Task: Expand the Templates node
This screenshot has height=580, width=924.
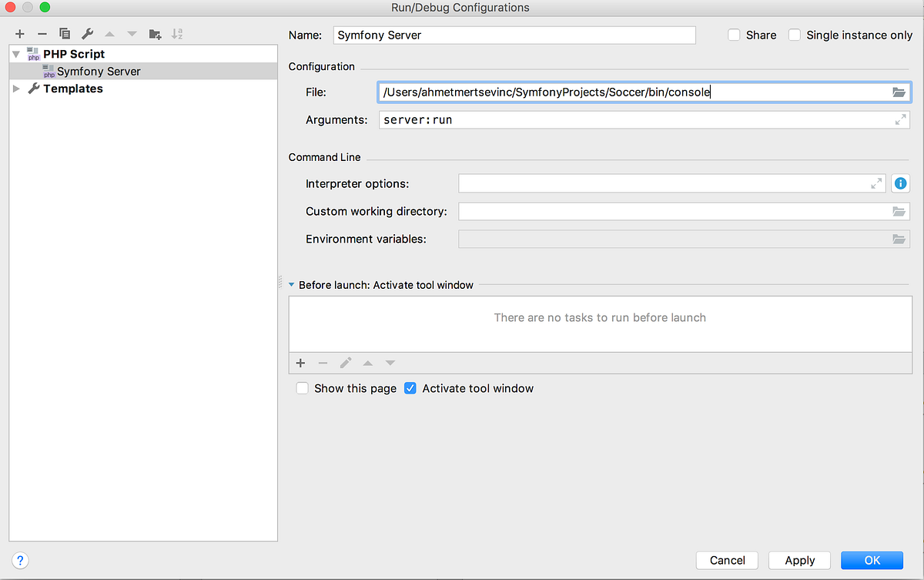Action: [15, 88]
